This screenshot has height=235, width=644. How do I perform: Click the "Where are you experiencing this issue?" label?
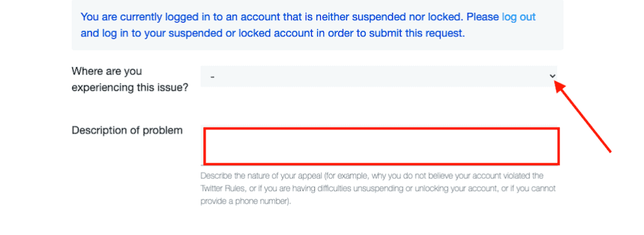(130, 80)
